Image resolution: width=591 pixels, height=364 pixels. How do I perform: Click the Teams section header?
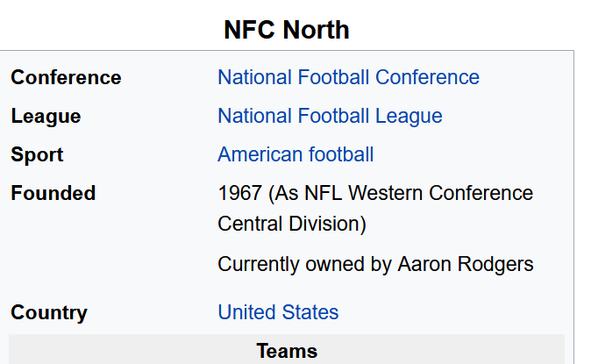(287, 351)
